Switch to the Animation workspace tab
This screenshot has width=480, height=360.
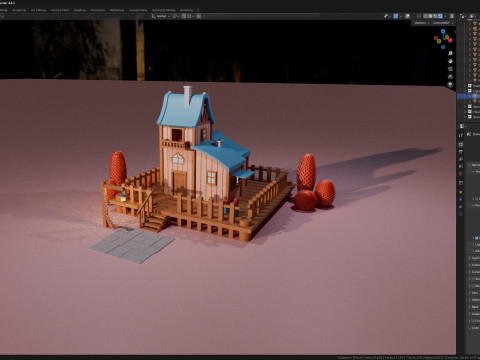click(98, 10)
